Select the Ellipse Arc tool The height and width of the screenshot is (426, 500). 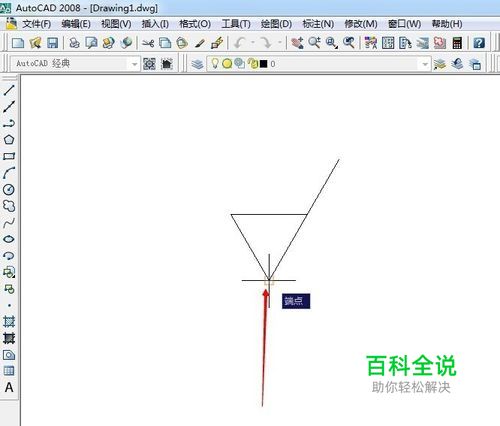[9, 256]
